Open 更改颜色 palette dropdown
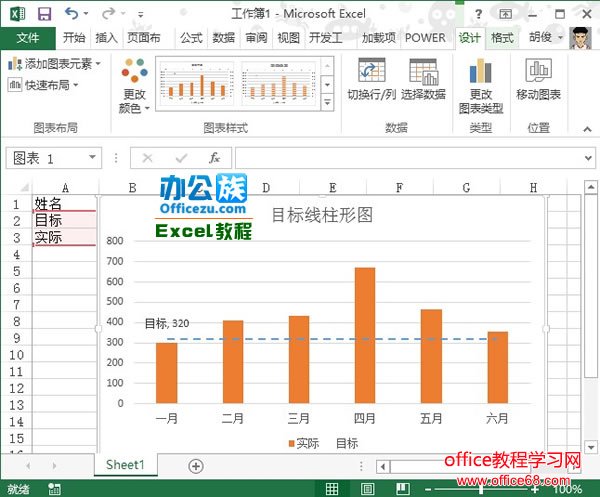The width and height of the screenshot is (600, 497). pyautogui.click(x=134, y=85)
